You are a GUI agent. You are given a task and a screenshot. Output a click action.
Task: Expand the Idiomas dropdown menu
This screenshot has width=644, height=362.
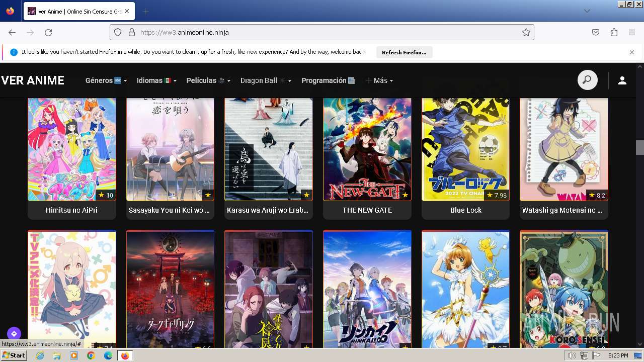point(156,80)
